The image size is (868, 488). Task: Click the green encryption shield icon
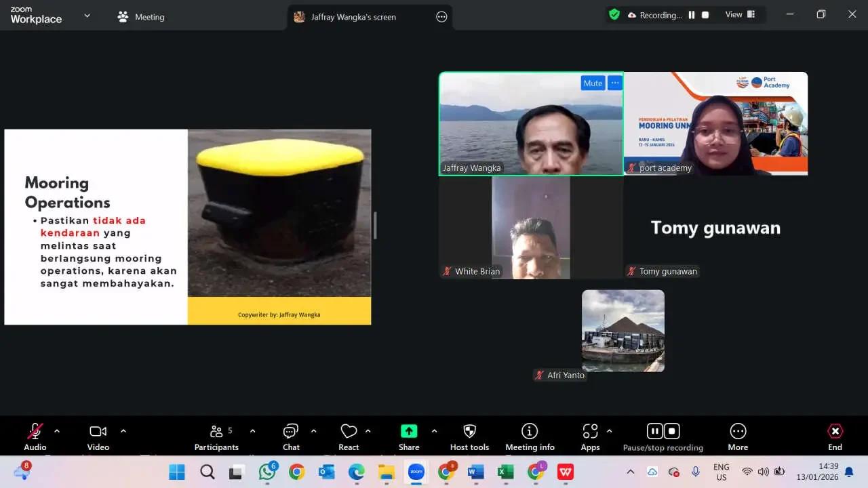pyautogui.click(x=614, y=14)
